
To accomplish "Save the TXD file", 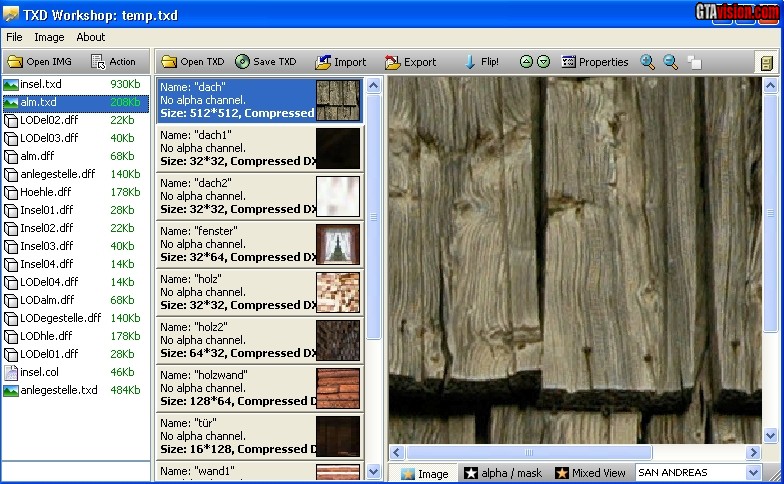I will (266, 62).
